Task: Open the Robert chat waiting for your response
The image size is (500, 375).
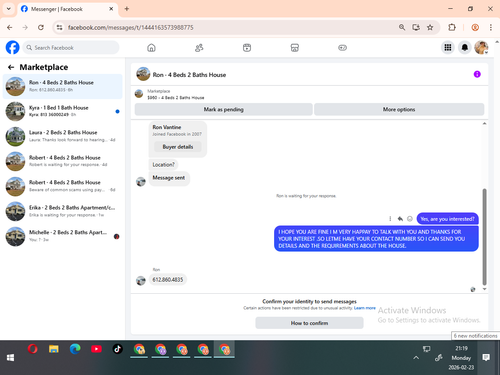Action: [63, 161]
